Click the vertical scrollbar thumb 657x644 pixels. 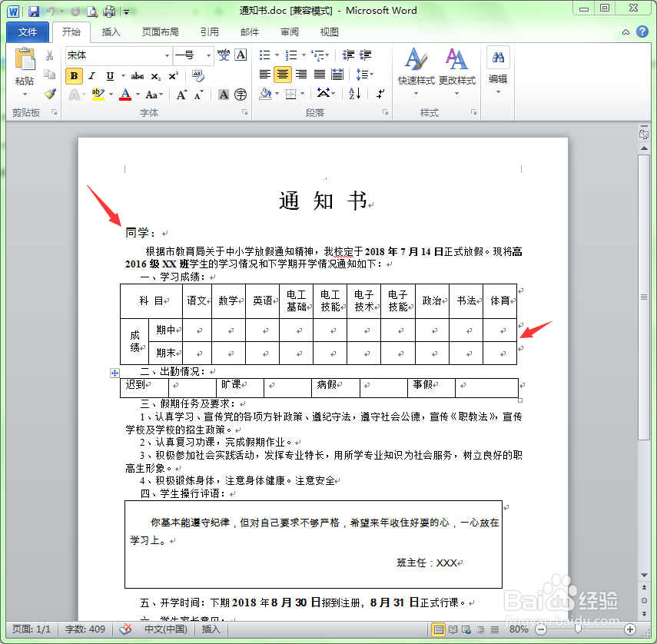click(x=644, y=297)
